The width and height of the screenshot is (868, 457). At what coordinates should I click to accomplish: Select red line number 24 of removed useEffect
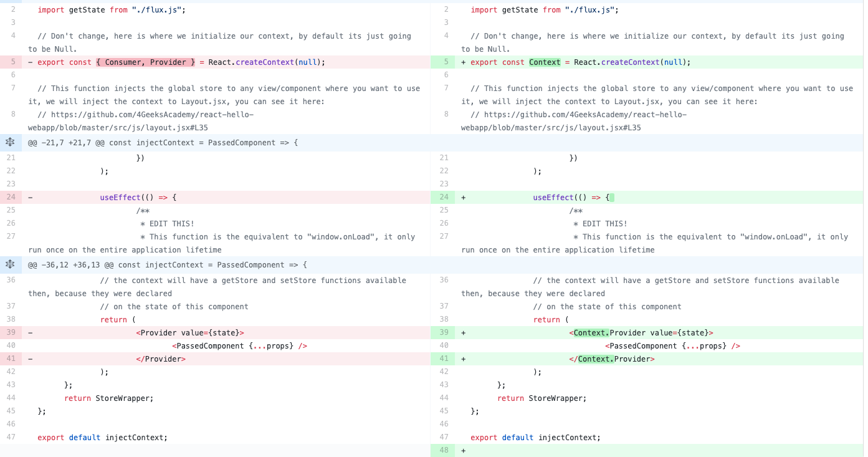tap(11, 198)
